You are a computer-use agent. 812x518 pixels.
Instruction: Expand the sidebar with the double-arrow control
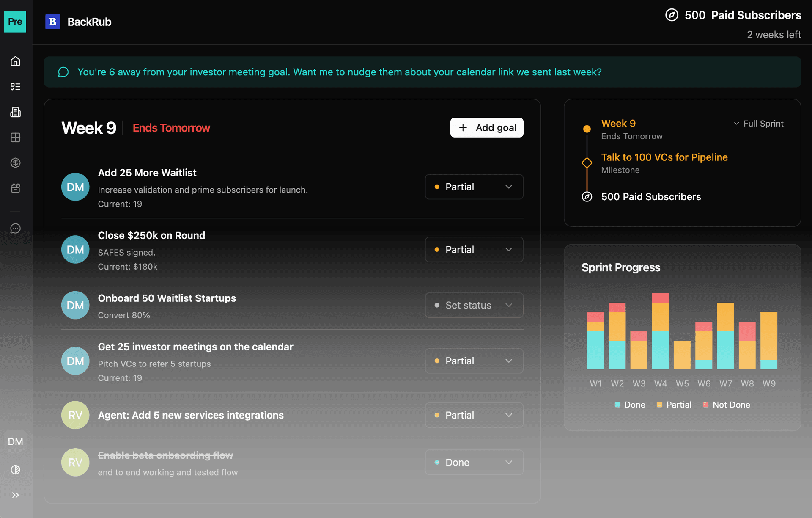tap(16, 495)
